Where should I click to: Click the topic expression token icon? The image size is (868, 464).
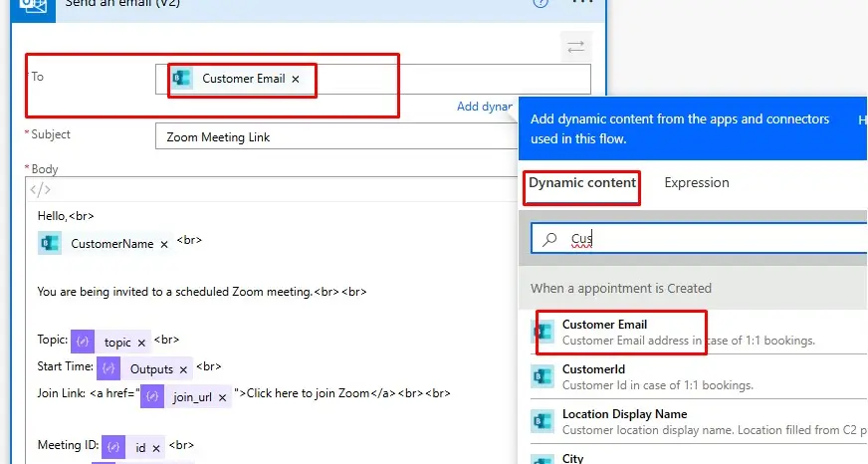(83, 342)
